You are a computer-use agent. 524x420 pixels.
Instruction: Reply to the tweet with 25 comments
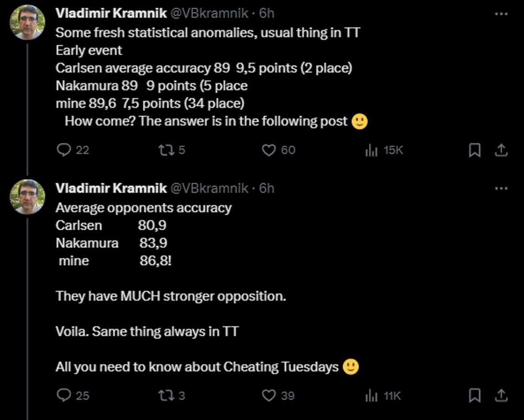coord(65,395)
